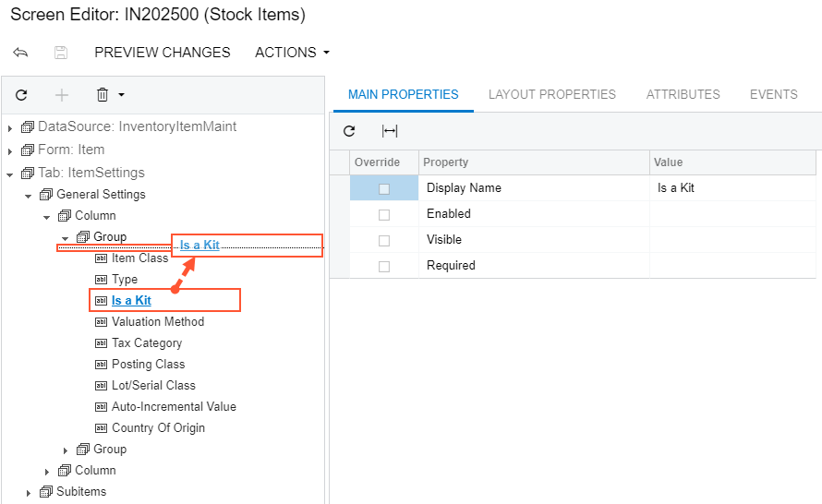Screen dimensions: 822x504
Task: Tick the Required override checkbox
Action: coord(384,266)
